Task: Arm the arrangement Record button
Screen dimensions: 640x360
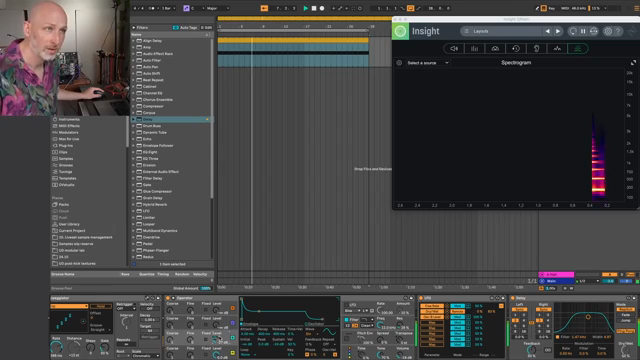Action: tap(322, 8)
